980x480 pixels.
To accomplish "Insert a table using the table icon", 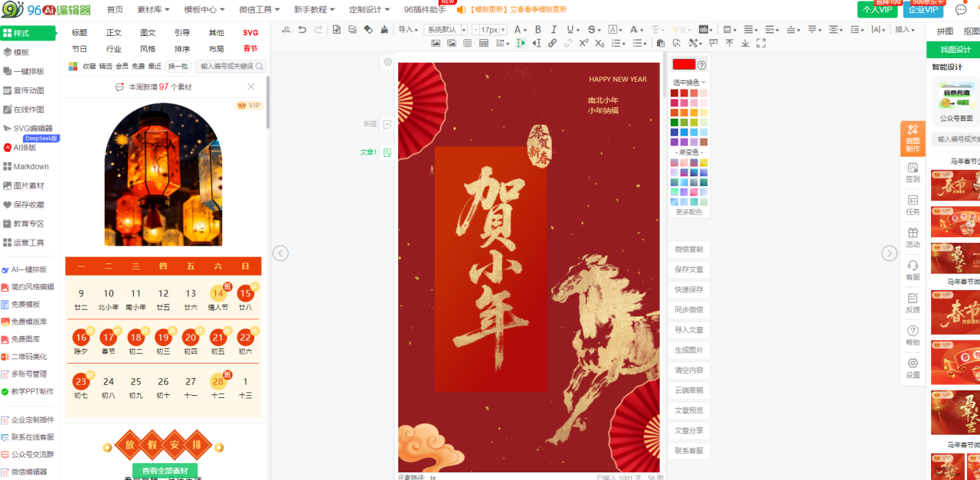I will click(483, 44).
